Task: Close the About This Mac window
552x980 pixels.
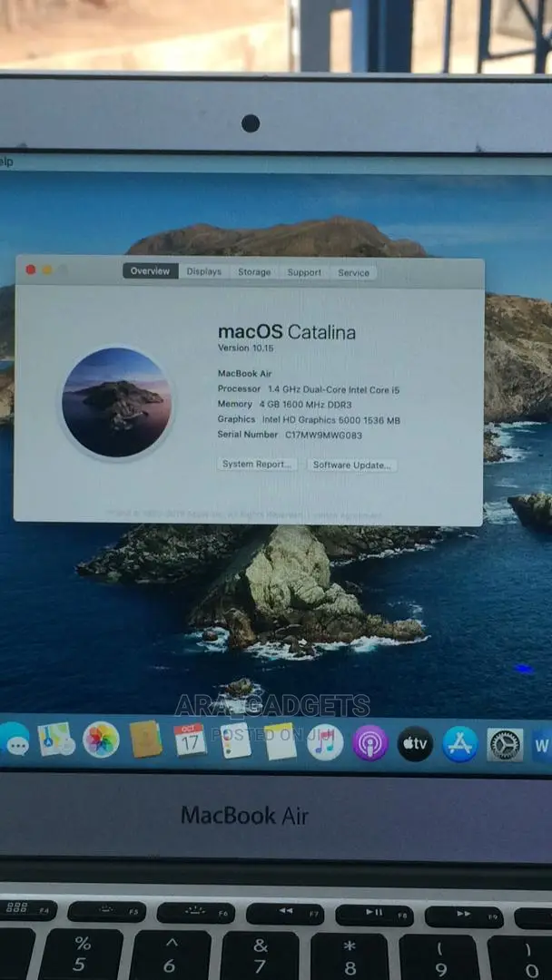Action: [31, 270]
